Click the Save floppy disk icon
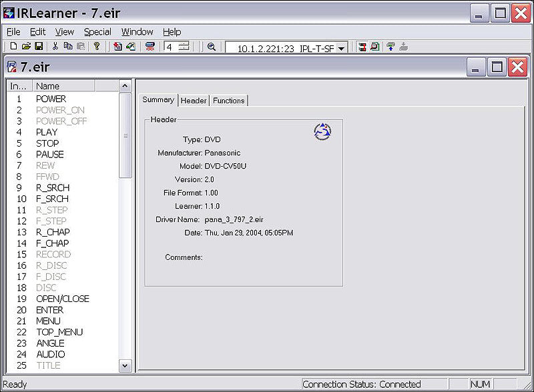The image size is (534, 392). pyautogui.click(x=39, y=46)
